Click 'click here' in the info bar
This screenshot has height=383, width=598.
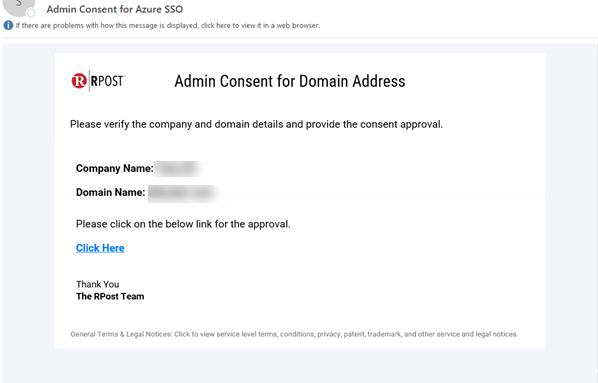[x=216, y=26]
